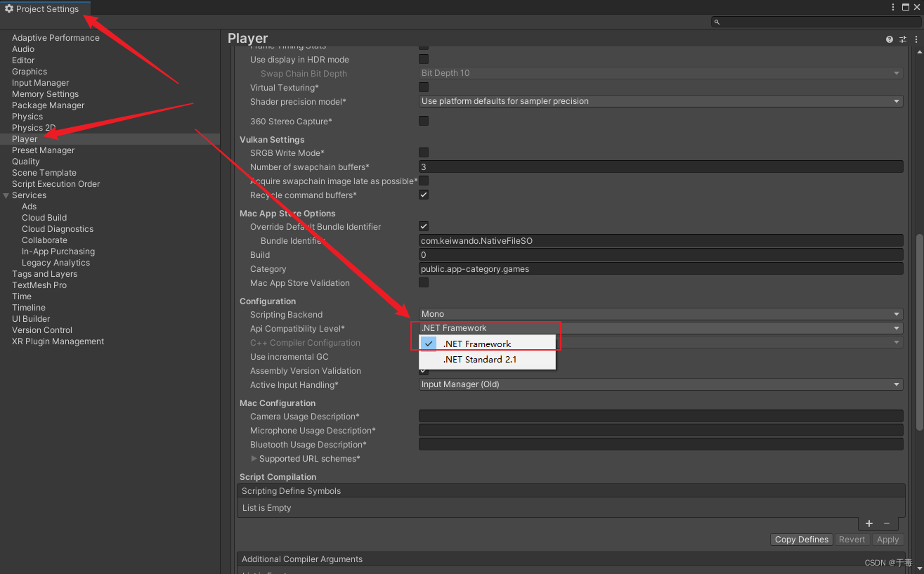Uncheck Recycle command buffers
Screen dimensions: 924x574
point(424,195)
